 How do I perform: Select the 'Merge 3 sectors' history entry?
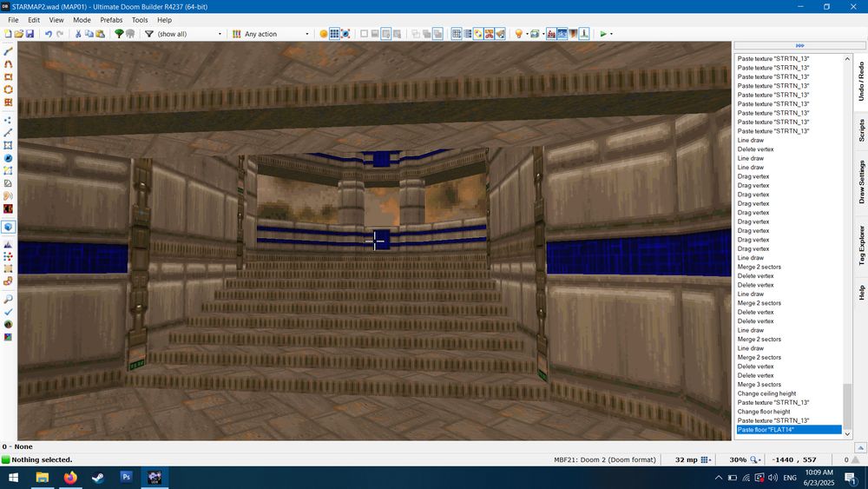click(759, 384)
